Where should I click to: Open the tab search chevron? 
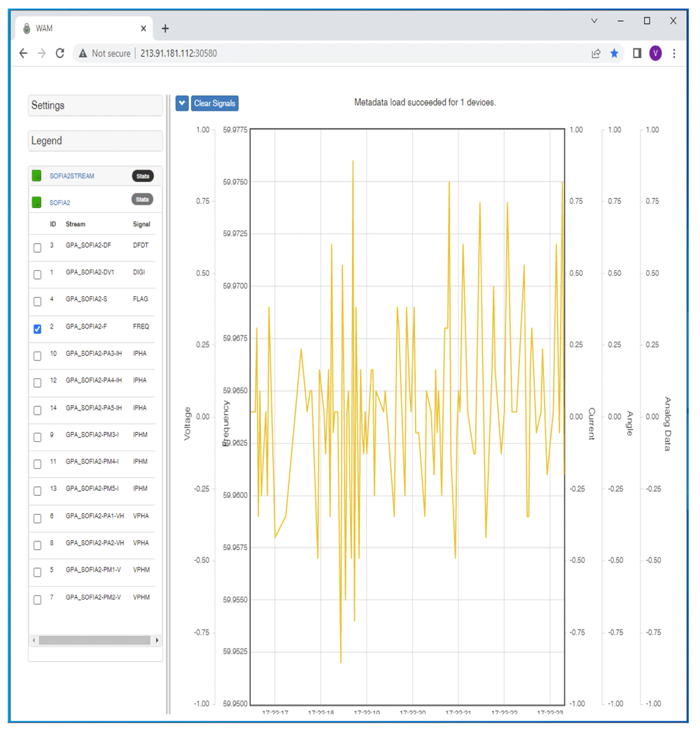594,20
